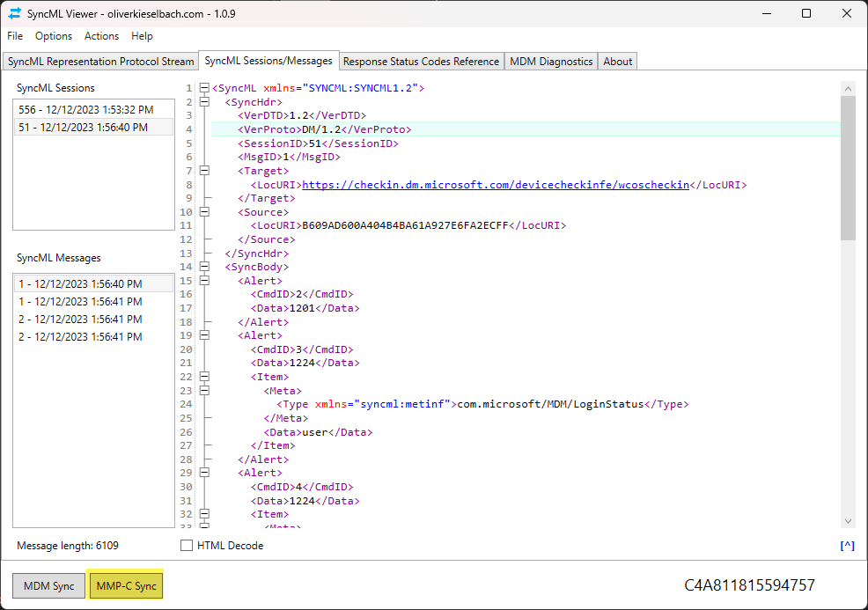Collapse the SyncBody element on line 14

[204, 266]
